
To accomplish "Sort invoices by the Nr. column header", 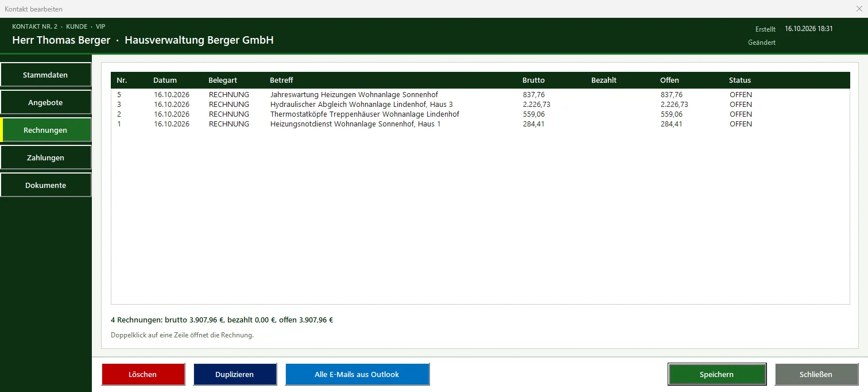I will [x=122, y=80].
